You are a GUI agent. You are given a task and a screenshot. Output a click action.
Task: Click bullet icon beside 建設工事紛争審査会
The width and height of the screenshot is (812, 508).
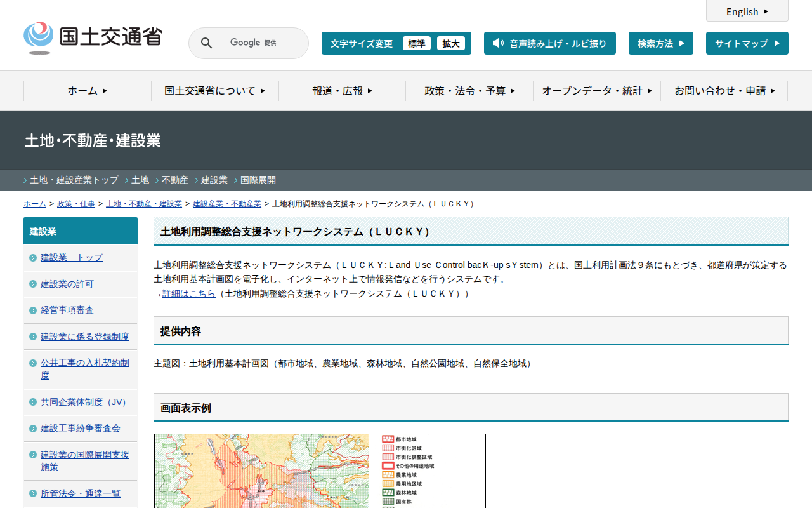tap(33, 429)
